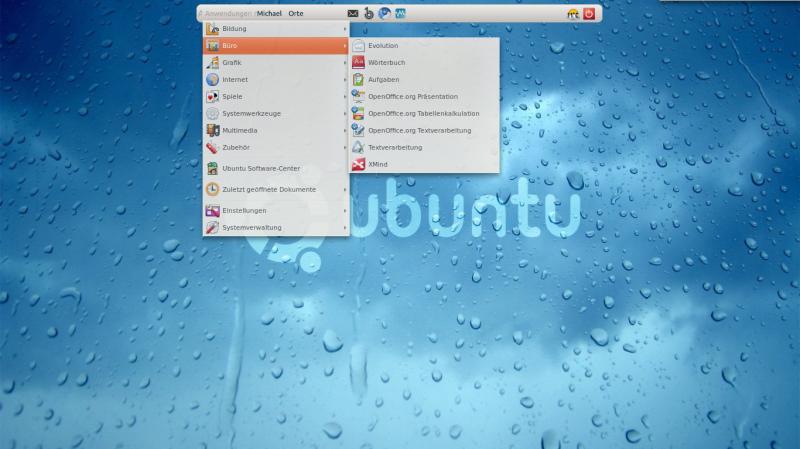This screenshot has width=800, height=449.
Task: Click the red XMind icon
Action: click(358, 164)
